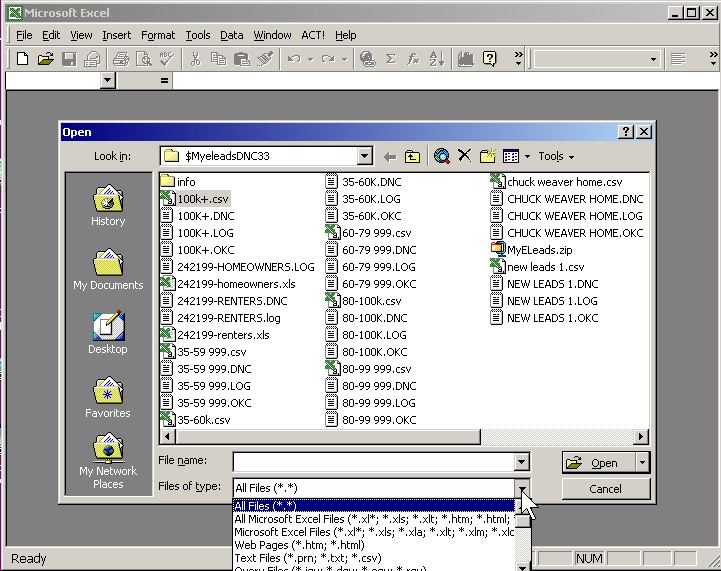This screenshot has width=721, height=571.
Task: Click the file list scroll-left arrow
Action: (167, 436)
